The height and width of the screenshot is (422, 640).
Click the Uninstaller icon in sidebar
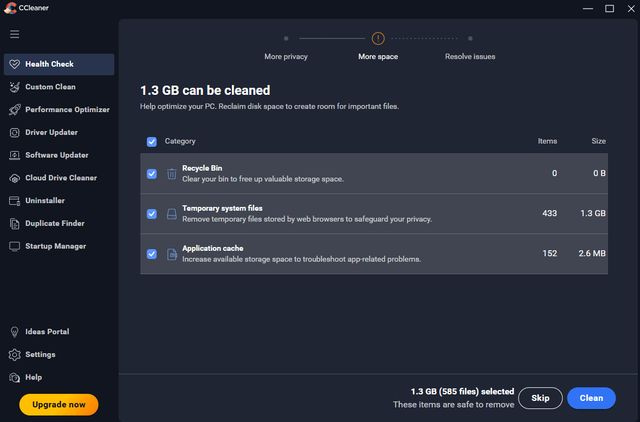tap(14, 200)
